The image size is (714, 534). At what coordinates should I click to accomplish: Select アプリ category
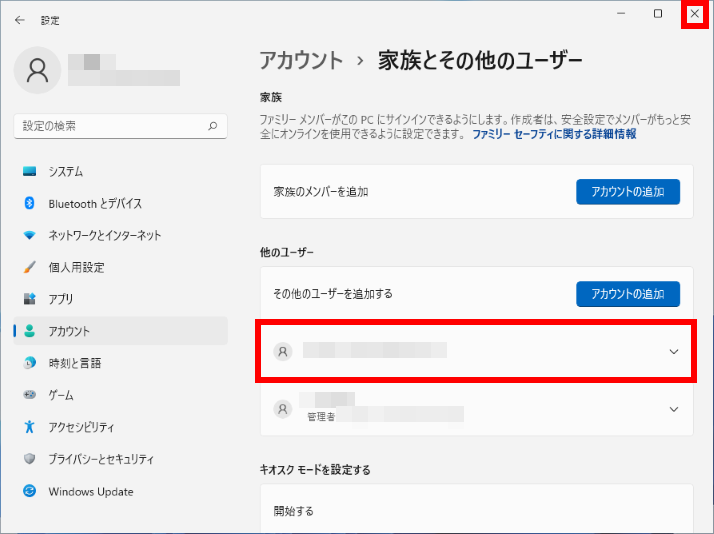(x=121, y=299)
